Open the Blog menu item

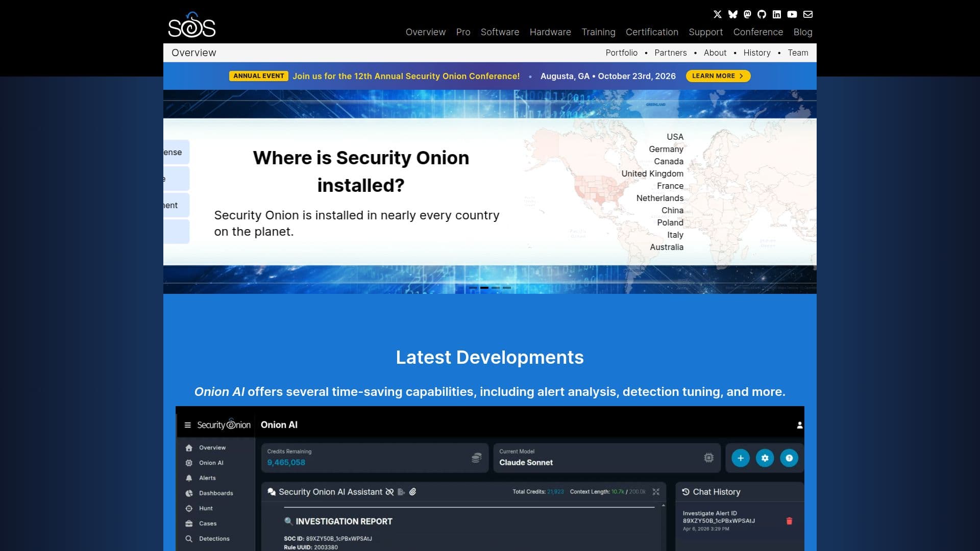point(802,32)
